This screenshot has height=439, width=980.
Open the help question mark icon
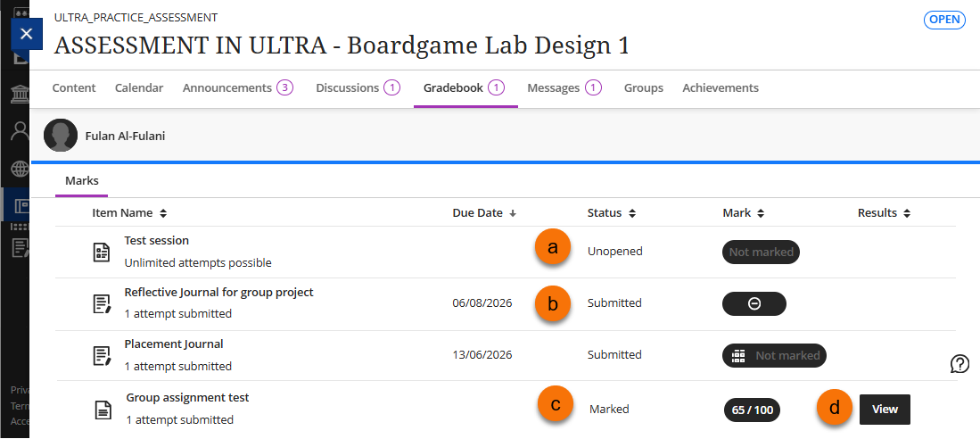(x=960, y=363)
